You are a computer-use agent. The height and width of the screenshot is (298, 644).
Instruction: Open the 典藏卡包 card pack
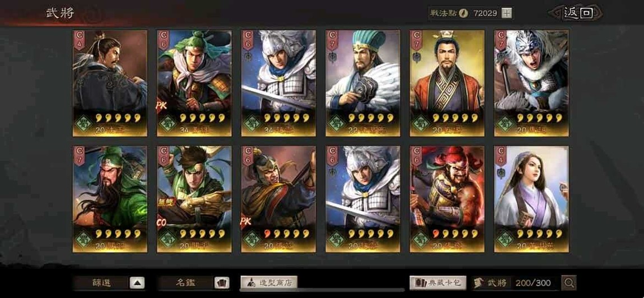pos(438,282)
